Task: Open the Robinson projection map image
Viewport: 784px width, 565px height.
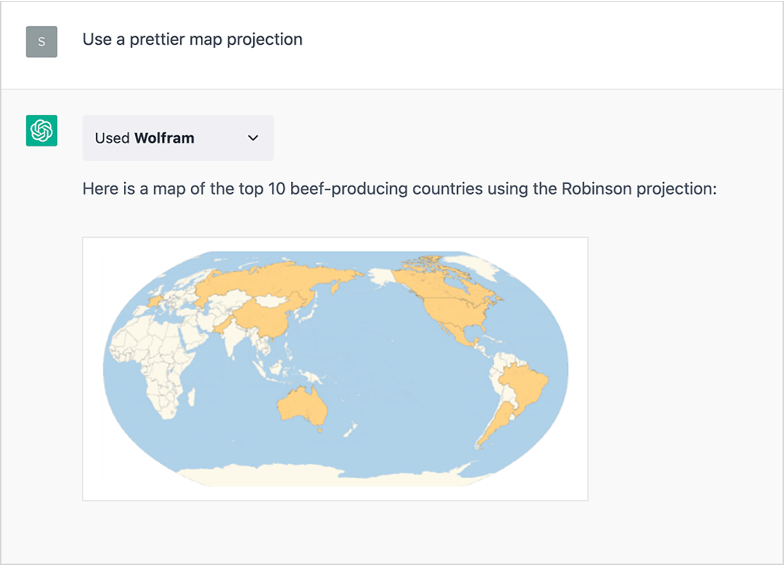Action: point(335,368)
